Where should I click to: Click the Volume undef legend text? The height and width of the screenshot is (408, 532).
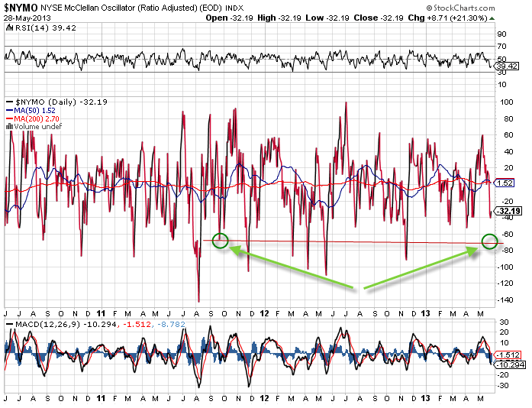click(38, 126)
